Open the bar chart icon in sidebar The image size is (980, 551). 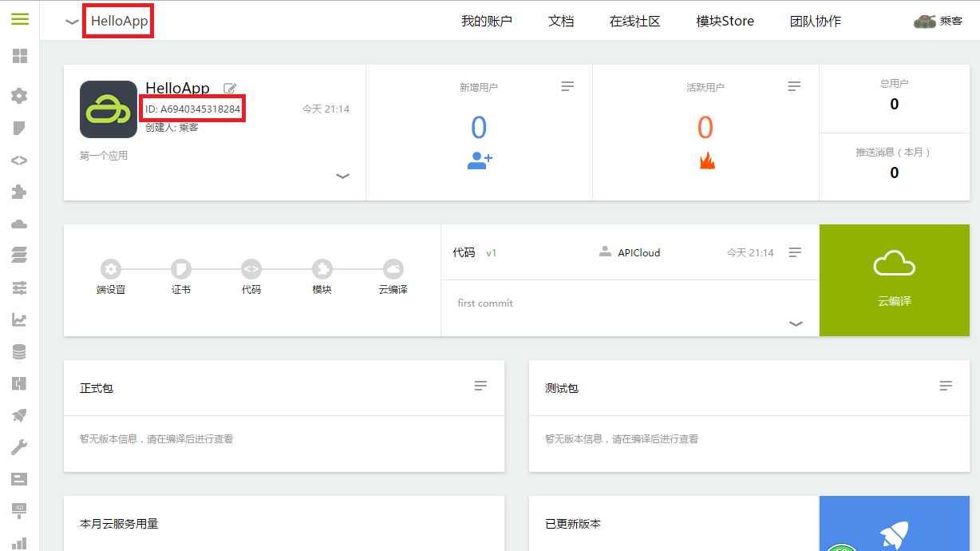click(19, 543)
